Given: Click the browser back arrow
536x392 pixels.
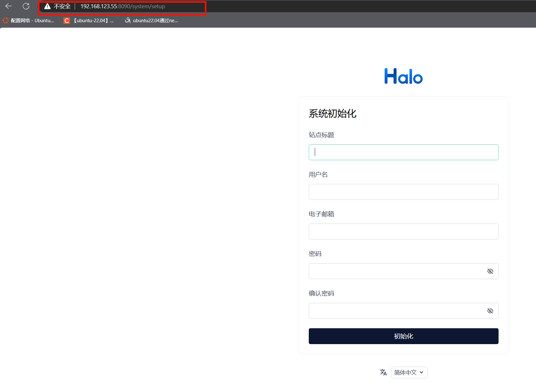Looking at the screenshot, I should [x=9, y=6].
